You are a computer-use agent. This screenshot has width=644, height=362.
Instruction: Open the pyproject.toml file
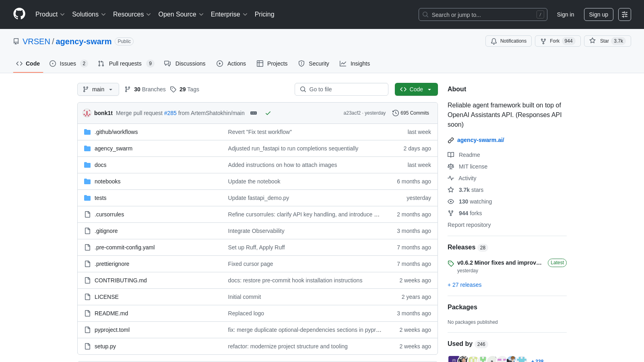coord(112,330)
